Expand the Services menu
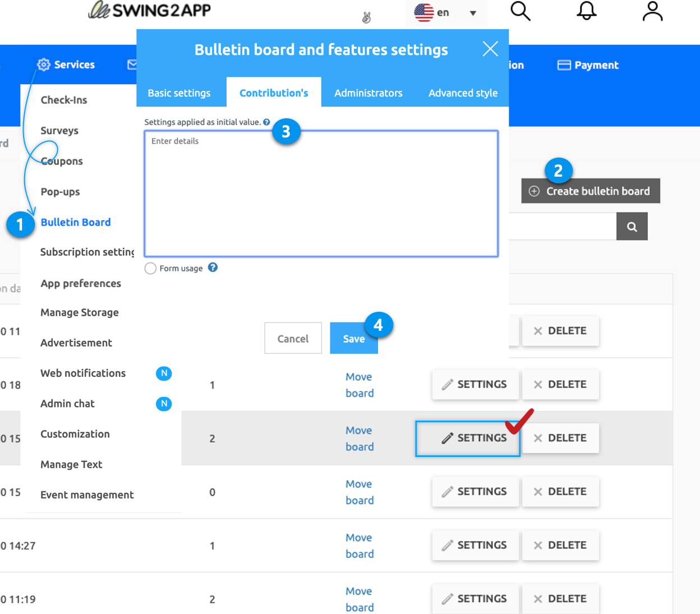This screenshot has height=614, width=700. (x=66, y=64)
